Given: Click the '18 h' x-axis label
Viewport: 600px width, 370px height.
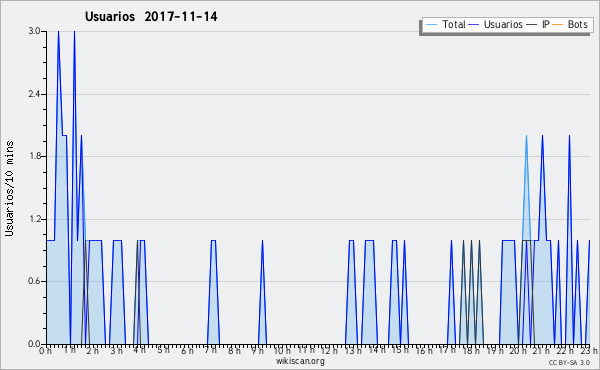Looking at the screenshot, I should pos(471,350).
